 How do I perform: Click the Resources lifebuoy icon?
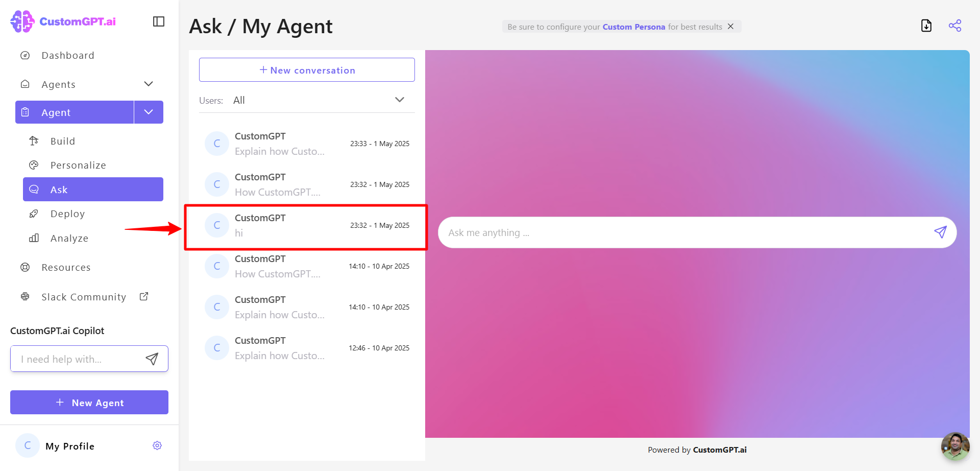[25, 267]
